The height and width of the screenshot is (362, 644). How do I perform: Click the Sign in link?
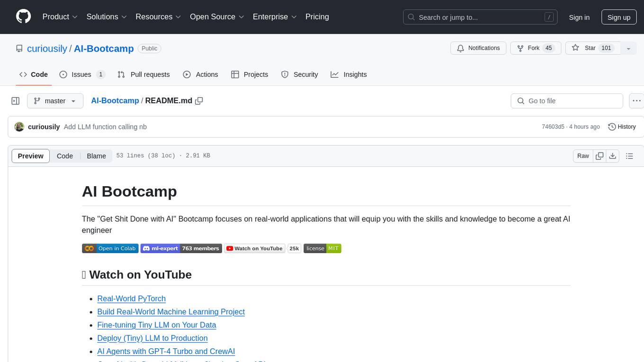pos(579,18)
